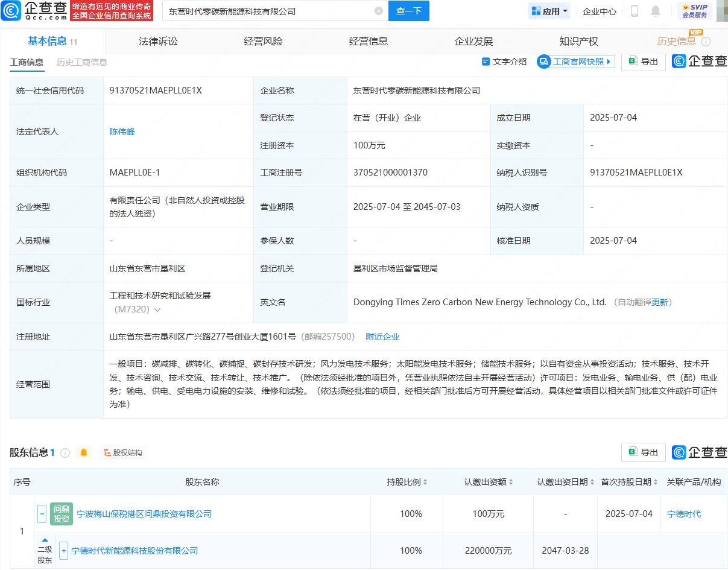Click the 查一下 search button

408,11
